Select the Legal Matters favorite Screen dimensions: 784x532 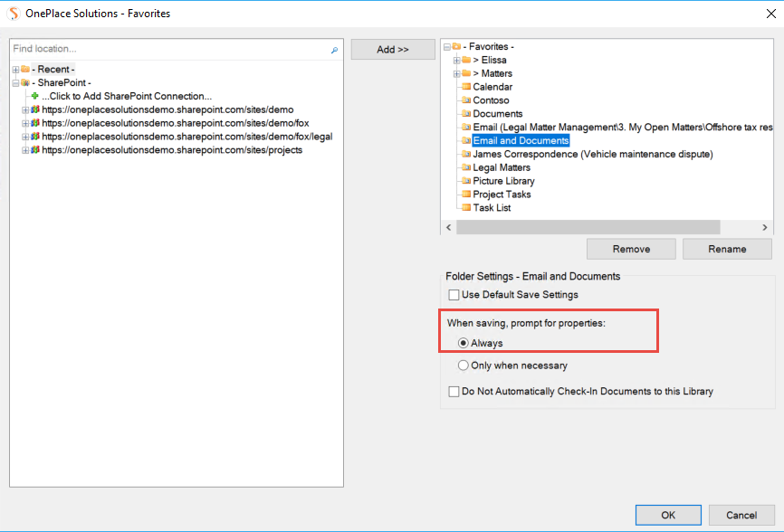(502, 168)
